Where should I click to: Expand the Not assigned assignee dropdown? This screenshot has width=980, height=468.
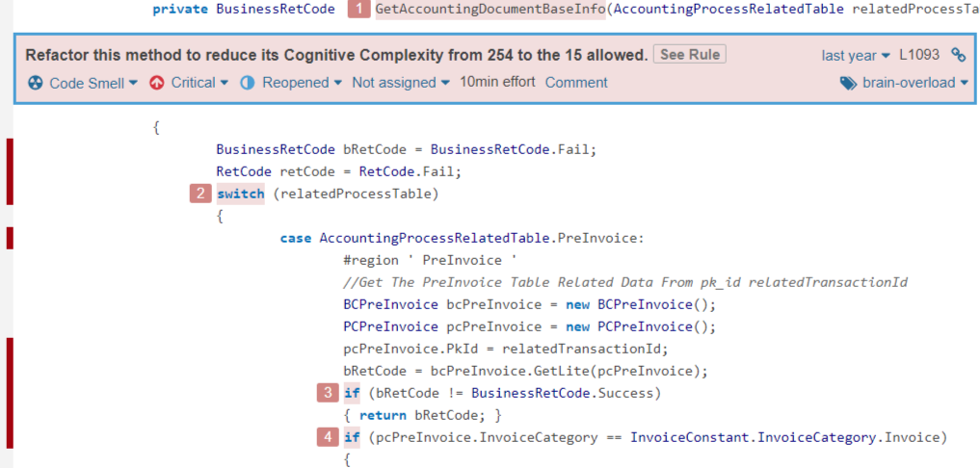(401, 83)
